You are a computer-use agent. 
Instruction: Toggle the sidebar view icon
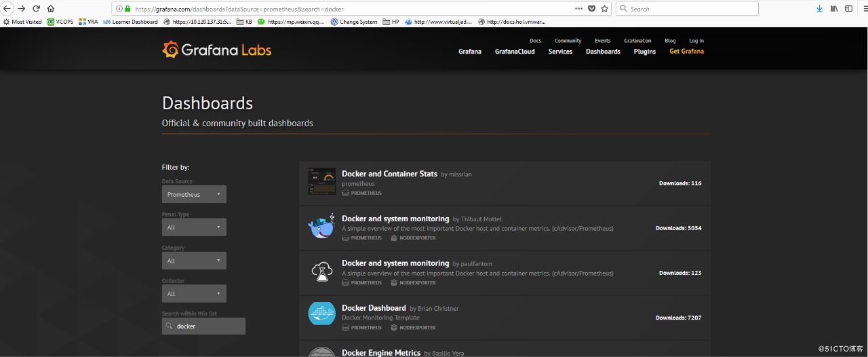(848, 9)
